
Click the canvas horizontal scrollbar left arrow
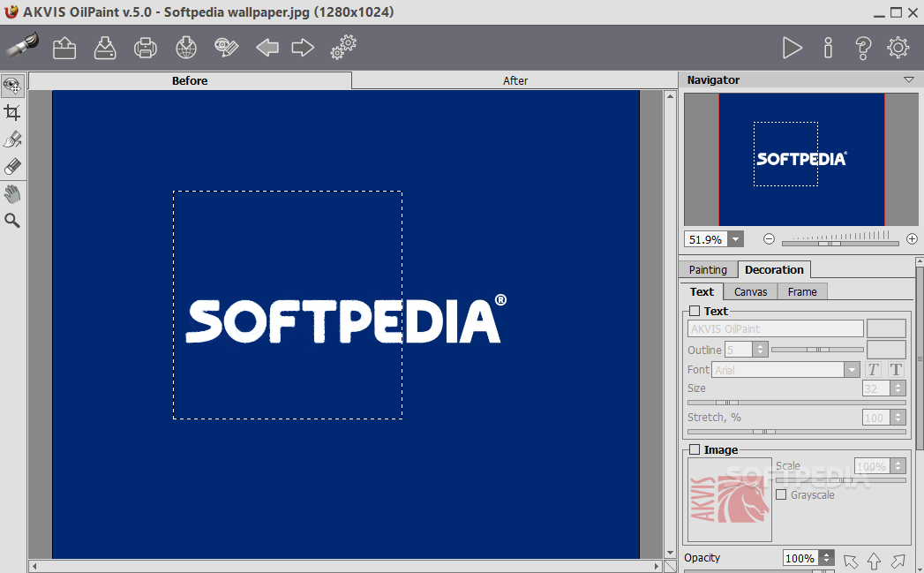(34, 566)
